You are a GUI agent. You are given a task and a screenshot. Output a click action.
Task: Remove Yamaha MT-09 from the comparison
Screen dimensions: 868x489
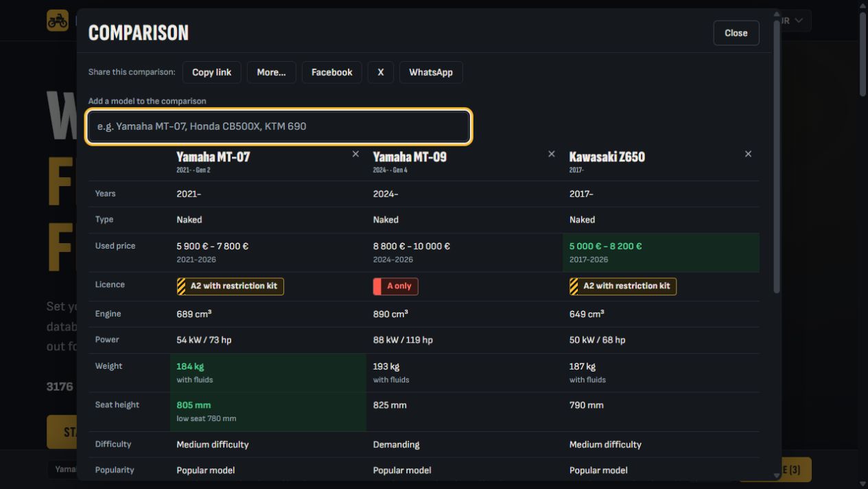tap(552, 154)
